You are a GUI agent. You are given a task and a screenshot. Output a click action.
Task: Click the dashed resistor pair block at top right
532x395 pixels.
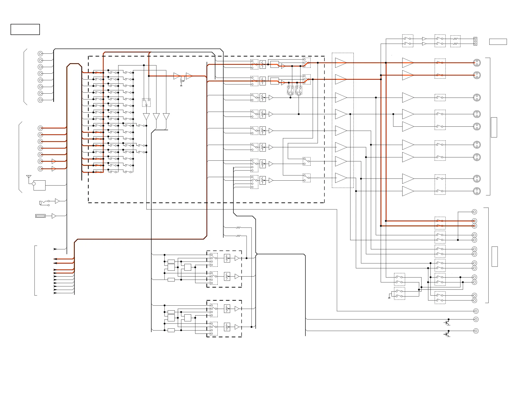coord(455,41)
